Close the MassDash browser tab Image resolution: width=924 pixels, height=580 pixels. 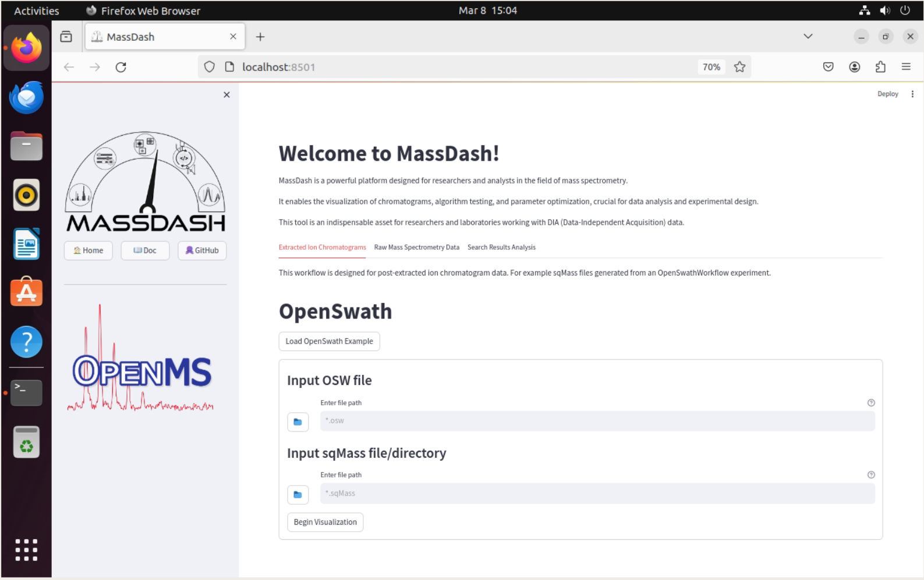(x=233, y=37)
